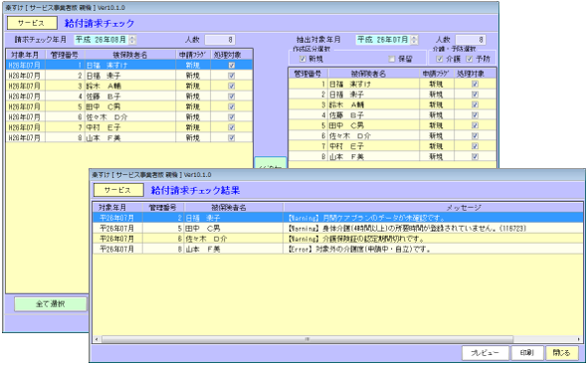Click 申請フラグ column header in right list
Image resolution: width=588 pixels, height=365 pixels.
[x=437, y=74]
